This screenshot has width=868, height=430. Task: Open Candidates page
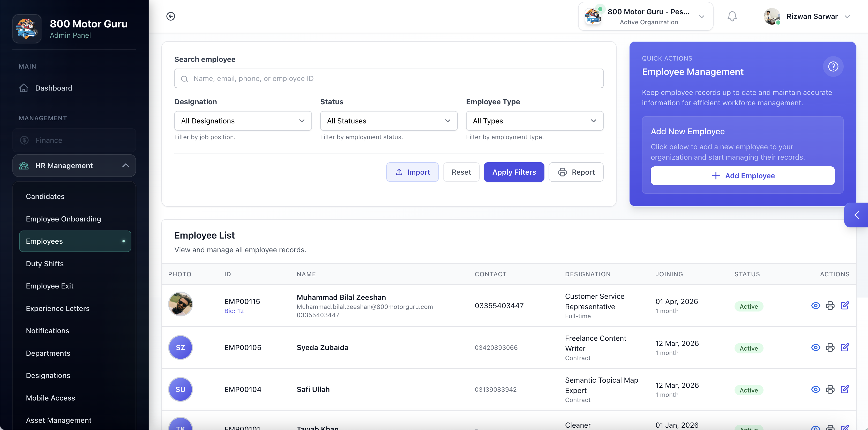pos(45,196)
